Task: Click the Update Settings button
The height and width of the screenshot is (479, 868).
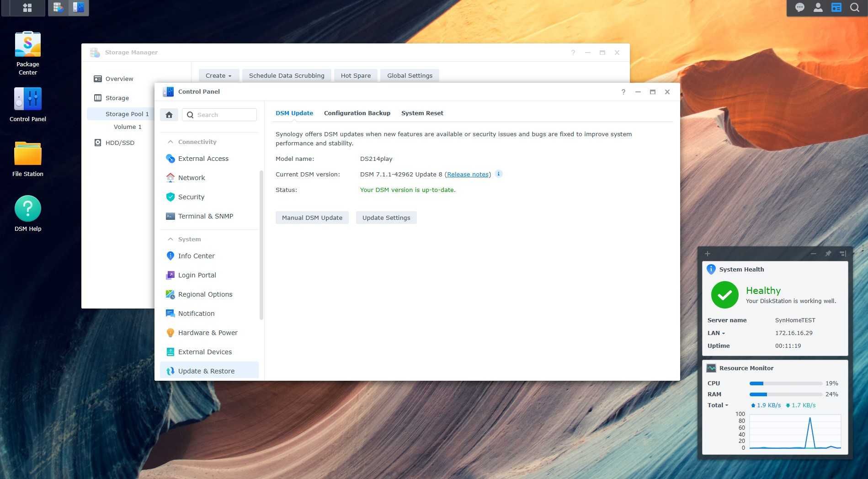Action: tap(386, 218)
